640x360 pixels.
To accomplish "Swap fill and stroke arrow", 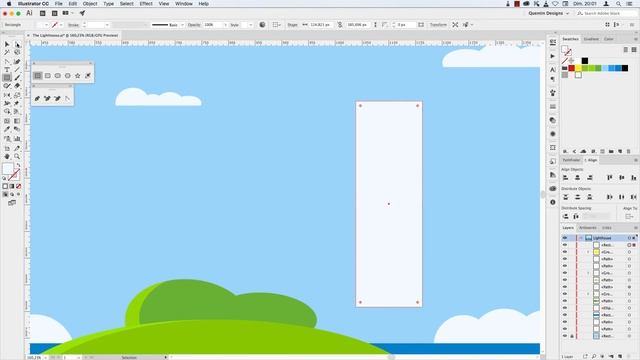I will click(x=18, y=165).
